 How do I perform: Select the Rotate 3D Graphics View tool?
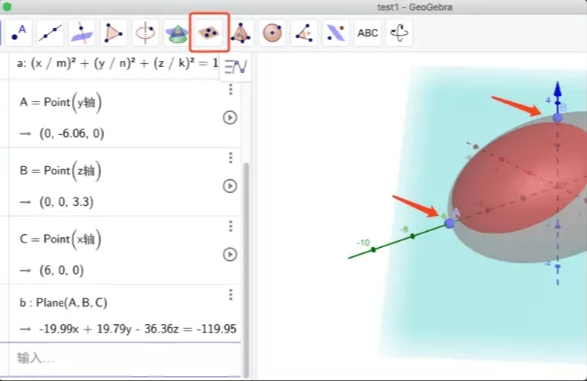coord(399,33)
